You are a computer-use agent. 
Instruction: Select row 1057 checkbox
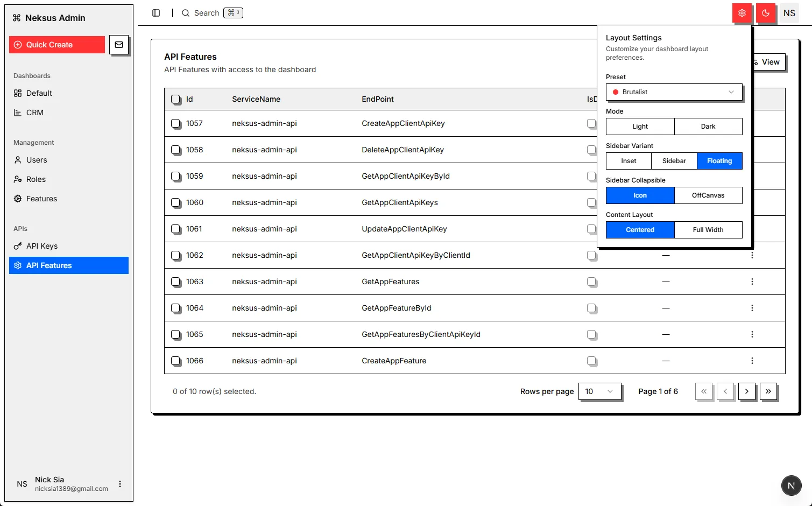[176, 123]
